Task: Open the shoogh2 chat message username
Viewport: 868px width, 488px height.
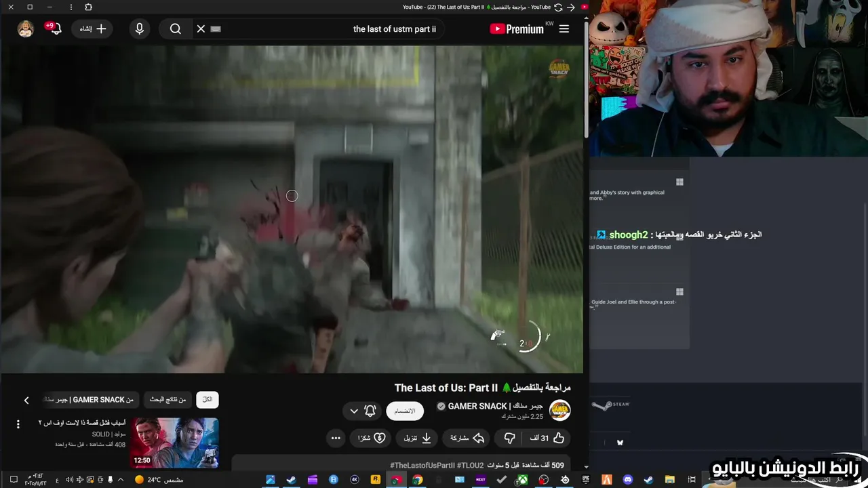Action: point(629,235)
